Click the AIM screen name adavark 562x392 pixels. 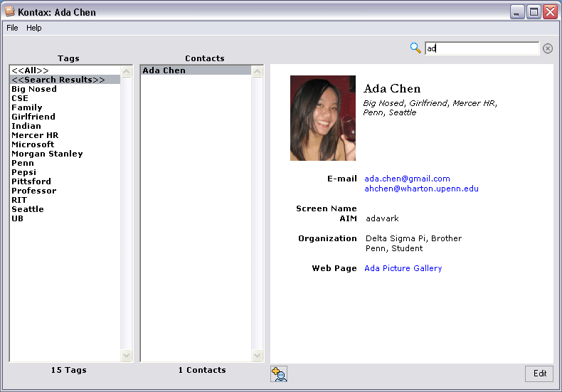[382, 218]
